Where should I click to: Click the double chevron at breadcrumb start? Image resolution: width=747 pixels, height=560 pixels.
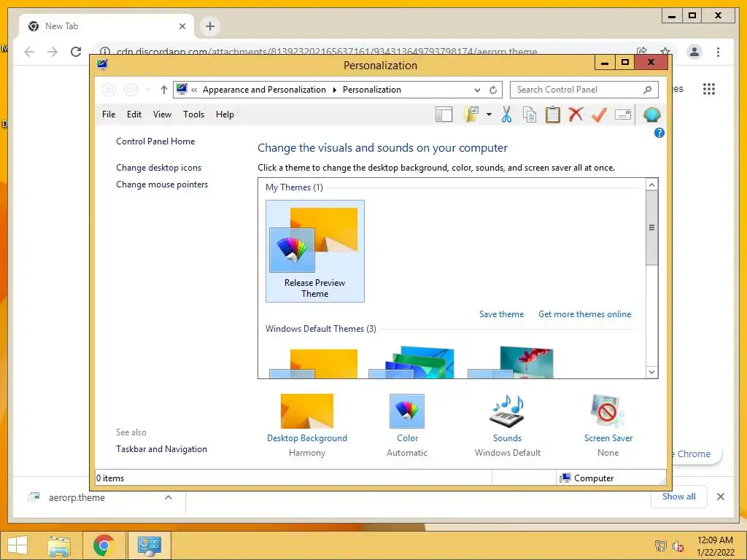[x=194, y=90]
